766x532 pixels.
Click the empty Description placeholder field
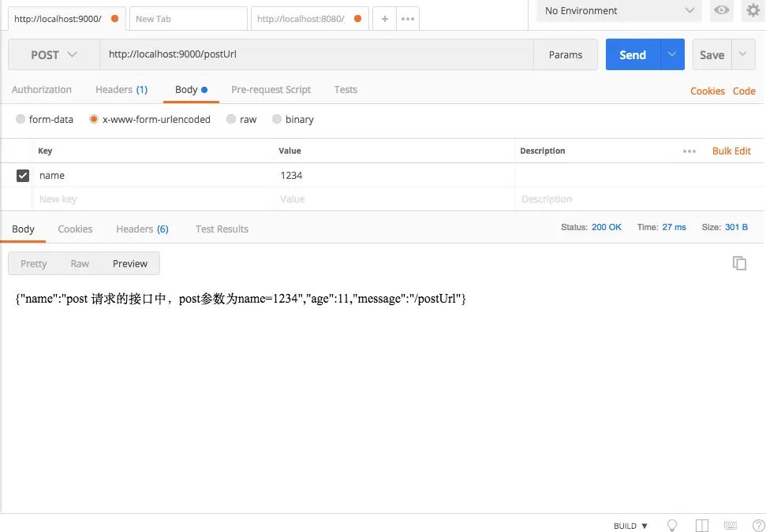(x=639, y=199)
